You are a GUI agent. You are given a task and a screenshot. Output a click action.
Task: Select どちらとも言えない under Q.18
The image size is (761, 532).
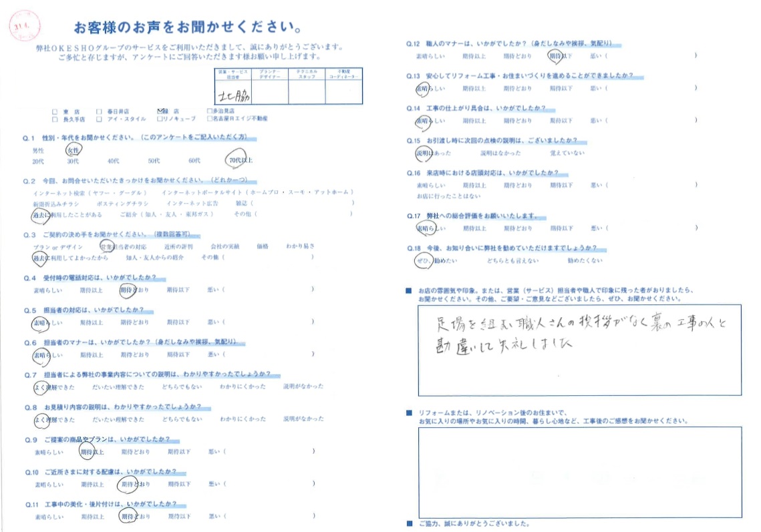[x=512, y=260]
